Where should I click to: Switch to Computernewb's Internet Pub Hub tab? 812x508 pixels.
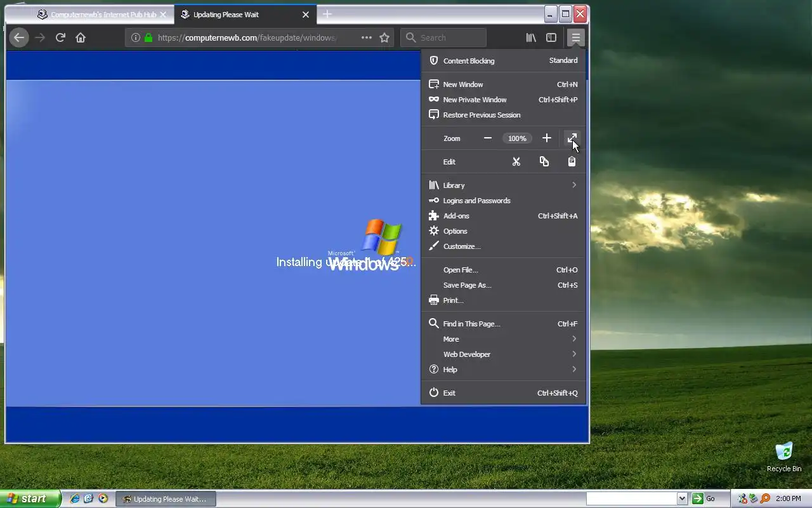coord(103,14)
